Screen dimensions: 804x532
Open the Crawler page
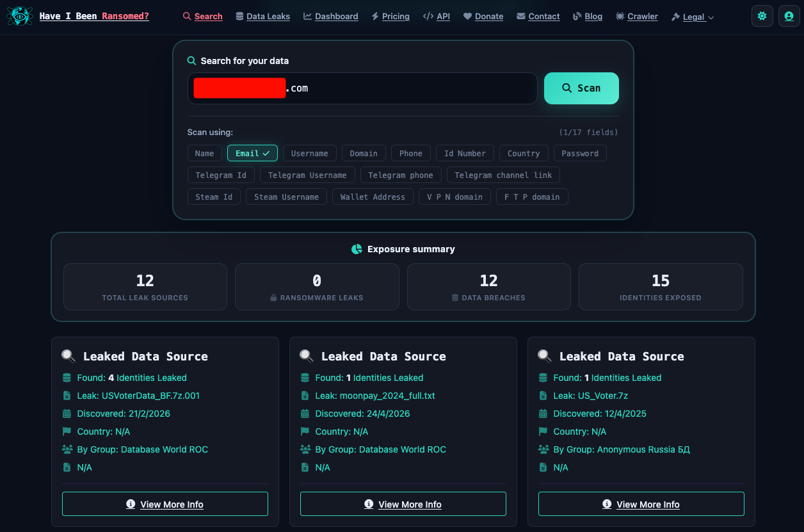pos(637,16)
